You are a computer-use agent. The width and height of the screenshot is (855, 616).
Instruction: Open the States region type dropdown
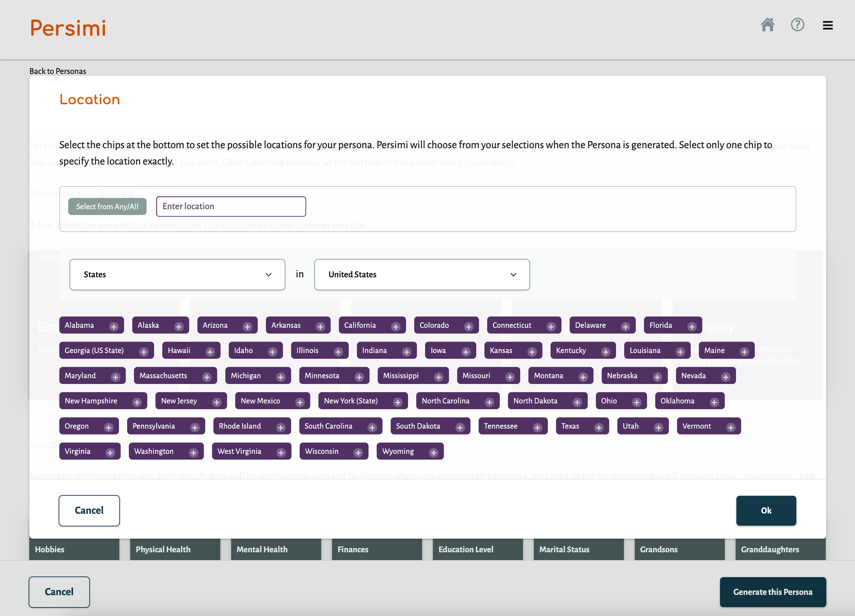(x=177, y=274)
